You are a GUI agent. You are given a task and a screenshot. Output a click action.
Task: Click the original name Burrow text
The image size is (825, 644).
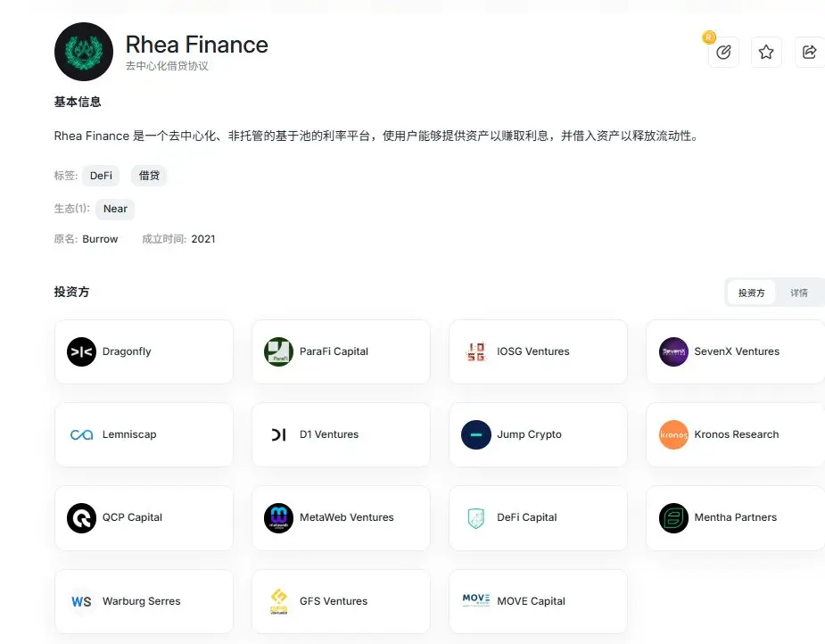[x=100, y=239]
